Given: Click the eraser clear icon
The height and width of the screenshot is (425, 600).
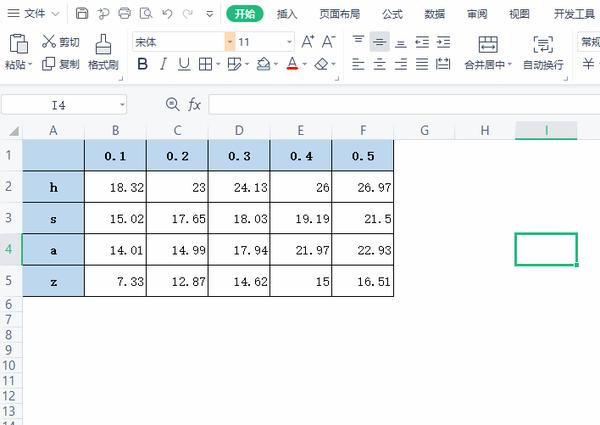Looking at the screenshot, I should pyautogui.click(x=321, y=64).
